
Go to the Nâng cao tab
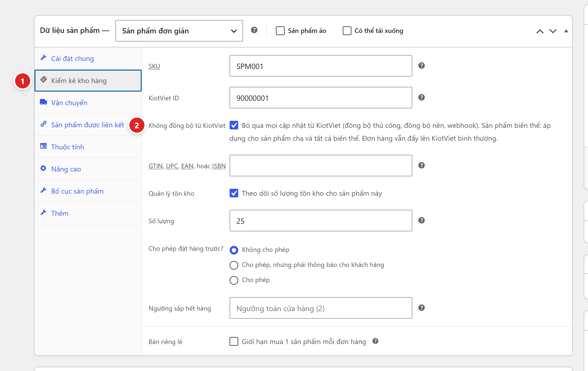88,169
